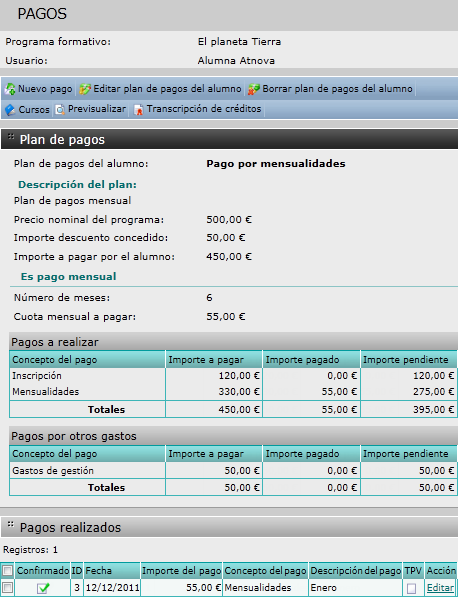The width and height of the screenshot is (458, 597).
Task: Click the Gastos de gestión row
Action: 233,471
